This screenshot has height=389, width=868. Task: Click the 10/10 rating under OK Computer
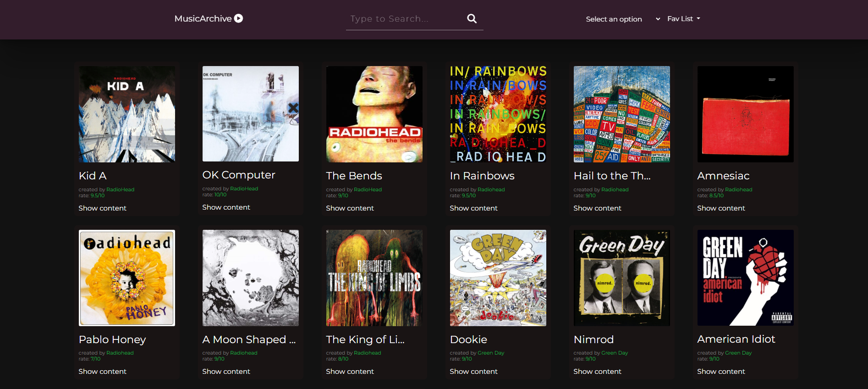click(x=220, y=194)
